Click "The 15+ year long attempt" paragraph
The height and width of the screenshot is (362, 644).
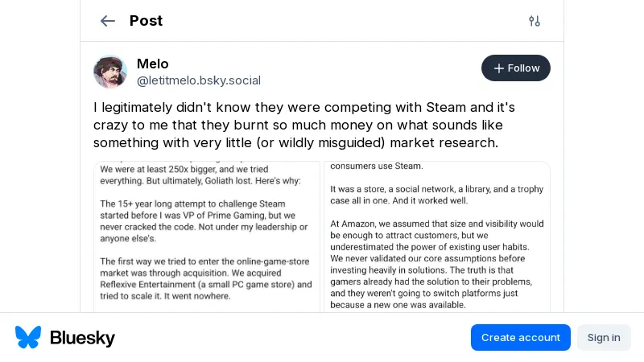204,221
